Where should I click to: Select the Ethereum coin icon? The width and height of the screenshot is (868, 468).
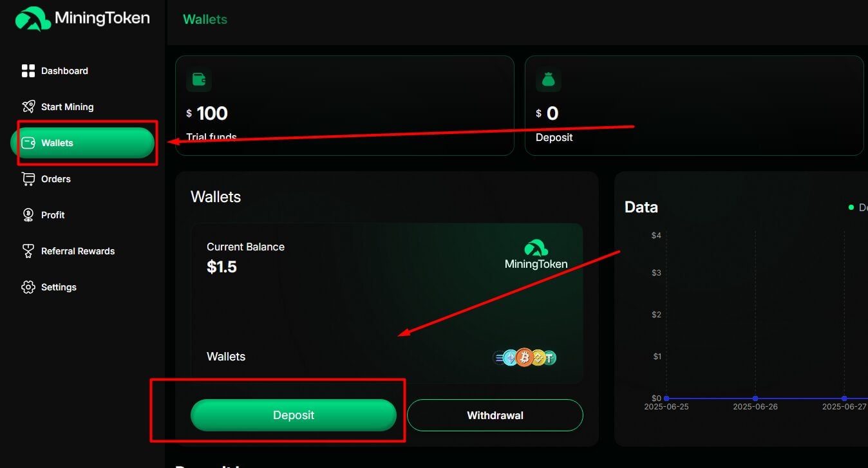pos(509,357)
